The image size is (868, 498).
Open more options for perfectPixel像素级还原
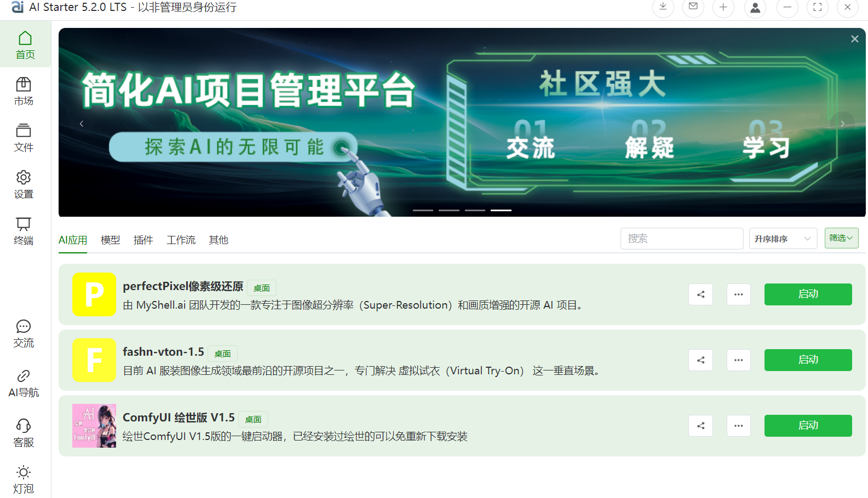click(739, 294)
